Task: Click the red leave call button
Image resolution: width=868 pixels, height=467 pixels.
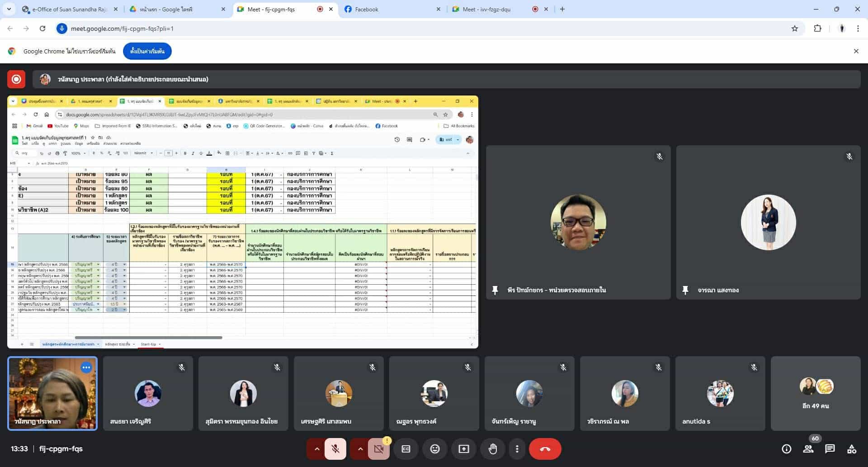Action: (x=545, y=449)
